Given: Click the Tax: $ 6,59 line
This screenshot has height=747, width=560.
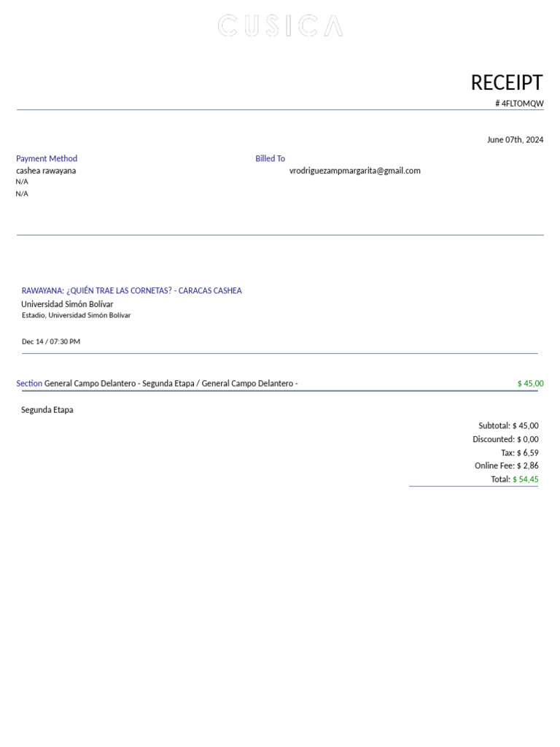Looking at the screenshot, I should click(x=519, y=452).
